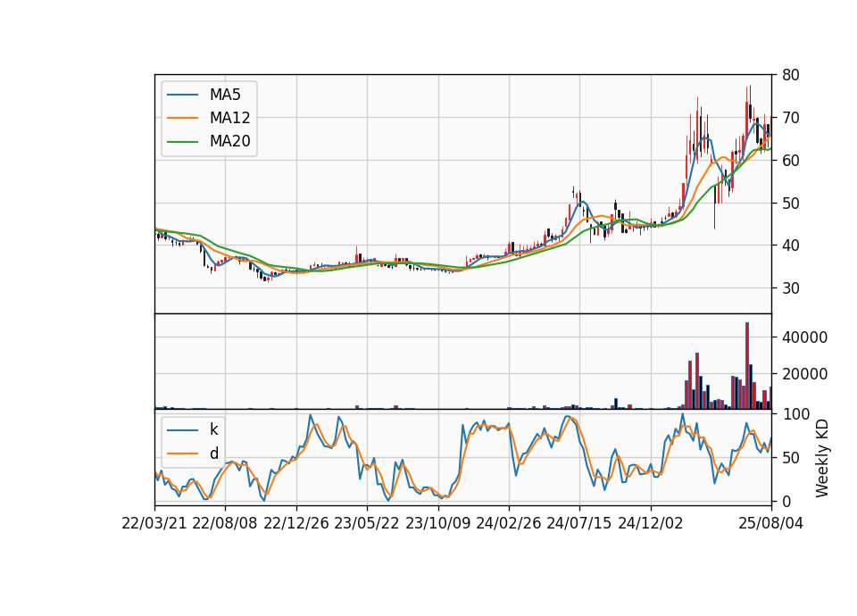857x616 pixels.
Task: Click the 24/02/26 date axis label
Action: point(508,523)
